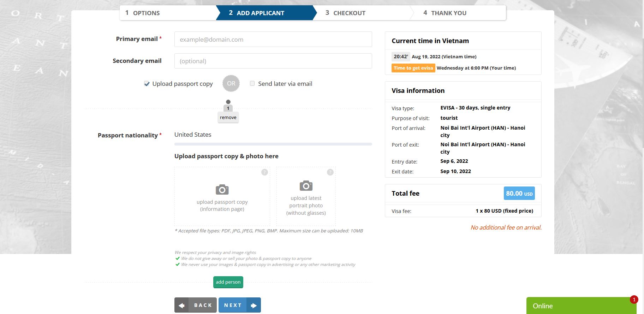
Task: Click applicant number 1 marker
Action: [228, 108]
